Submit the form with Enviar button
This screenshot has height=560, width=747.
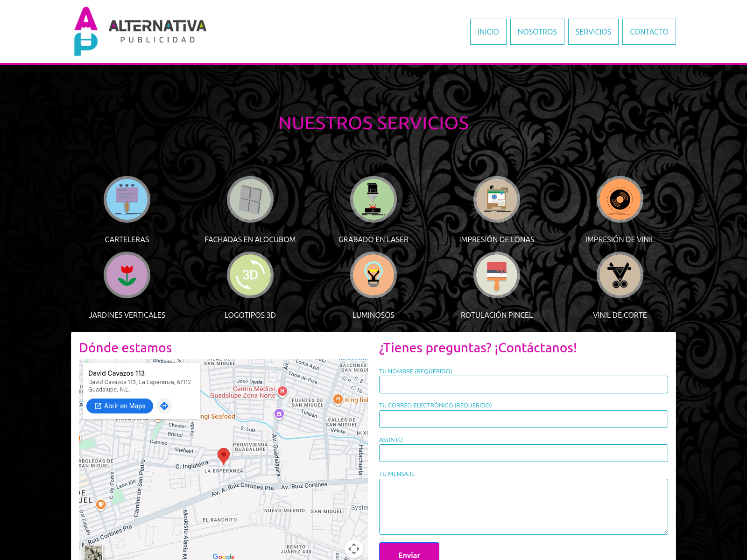[x=409, y=552]
